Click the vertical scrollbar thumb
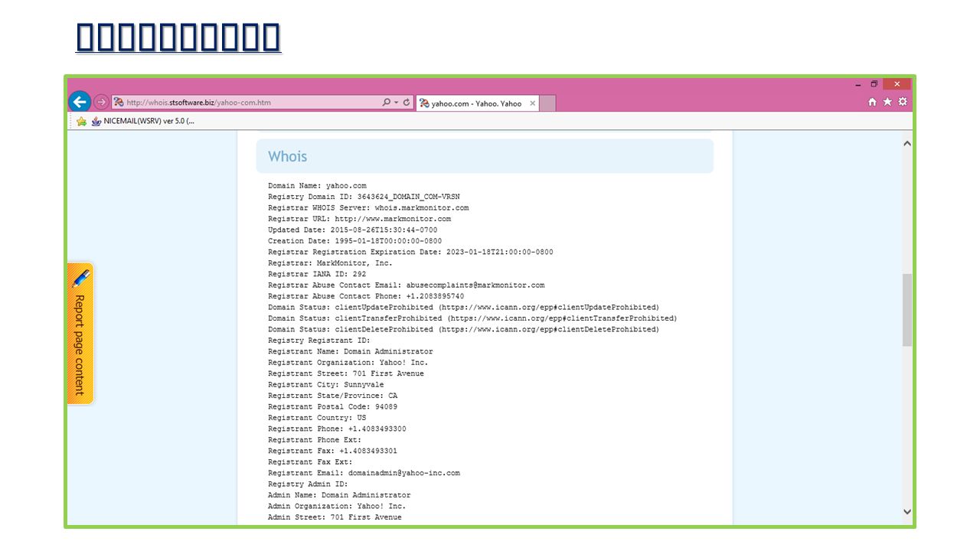The width and height of the screenshot is (980, 551). coord(907,310)
